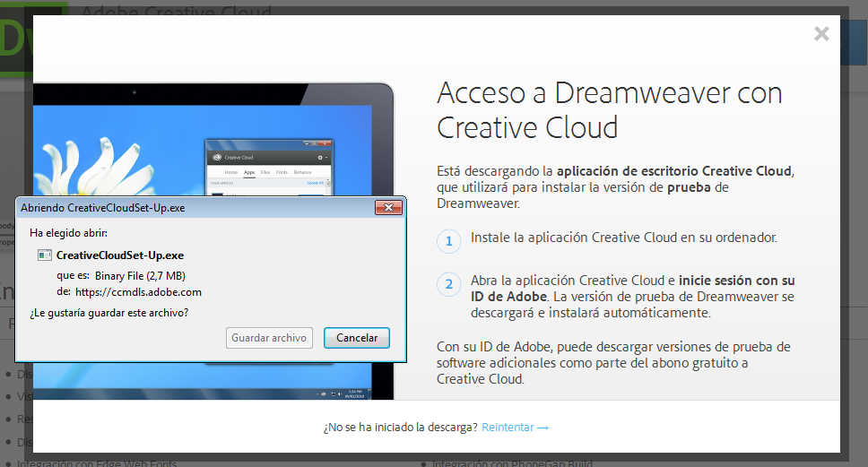Click the step 1 circle icon

tap(449, 241)
